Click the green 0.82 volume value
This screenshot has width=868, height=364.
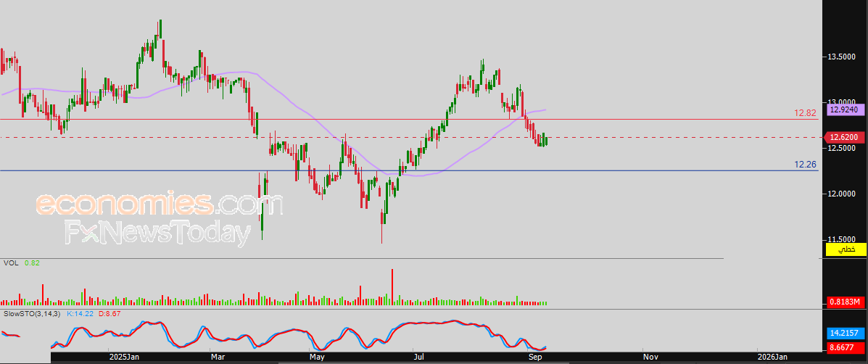coord(33,263)
